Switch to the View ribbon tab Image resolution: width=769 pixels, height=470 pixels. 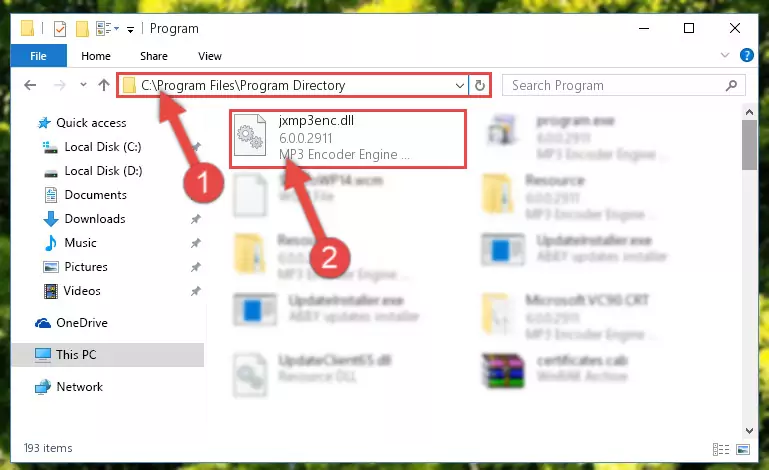pos(210,56)
